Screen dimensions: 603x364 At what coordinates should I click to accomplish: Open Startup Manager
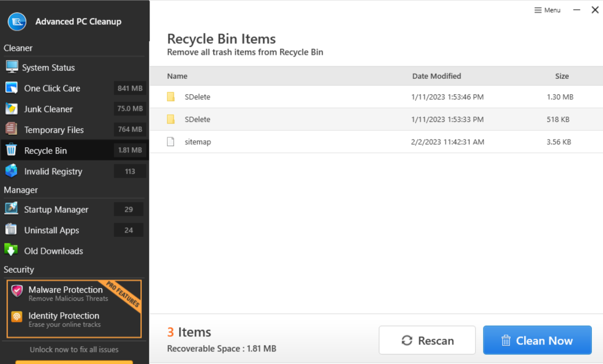coord(56,209)
